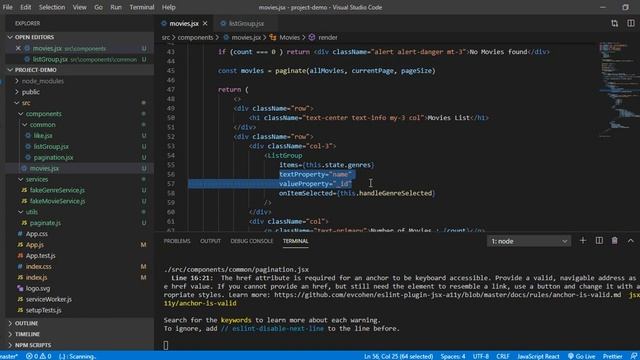Switch to the DEBUG CONSOLE tab

[251, 241]
